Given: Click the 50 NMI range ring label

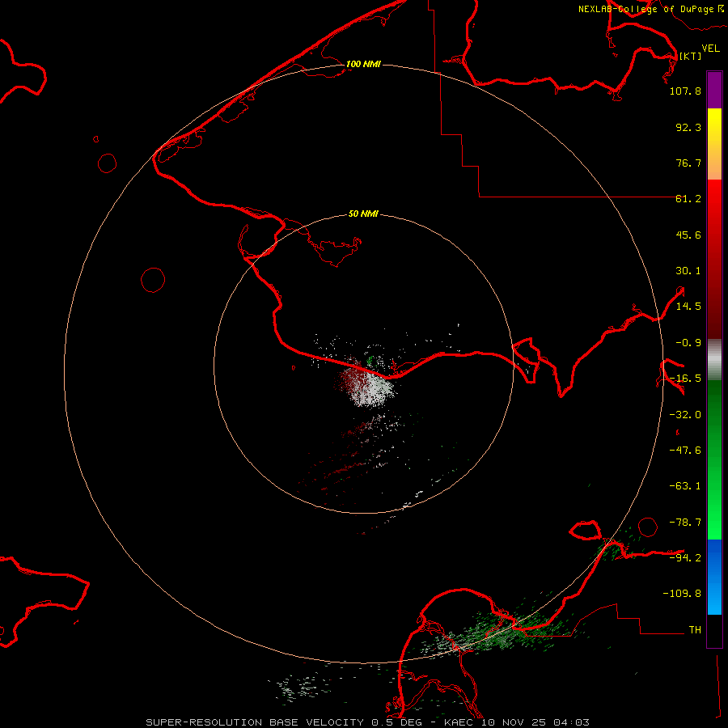Looking at the screenshot, I should coord(363,214).
